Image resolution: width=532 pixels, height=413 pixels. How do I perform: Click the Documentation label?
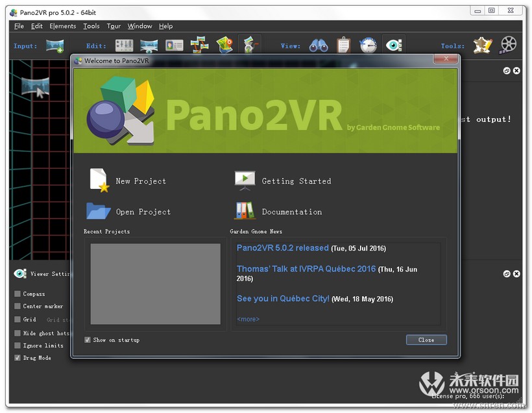[292, 212]
